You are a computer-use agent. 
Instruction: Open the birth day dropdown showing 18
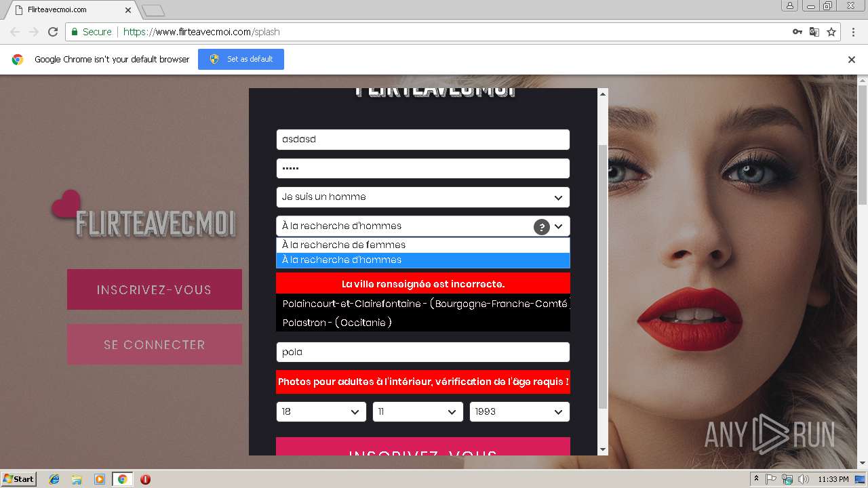tap(321, 411)
